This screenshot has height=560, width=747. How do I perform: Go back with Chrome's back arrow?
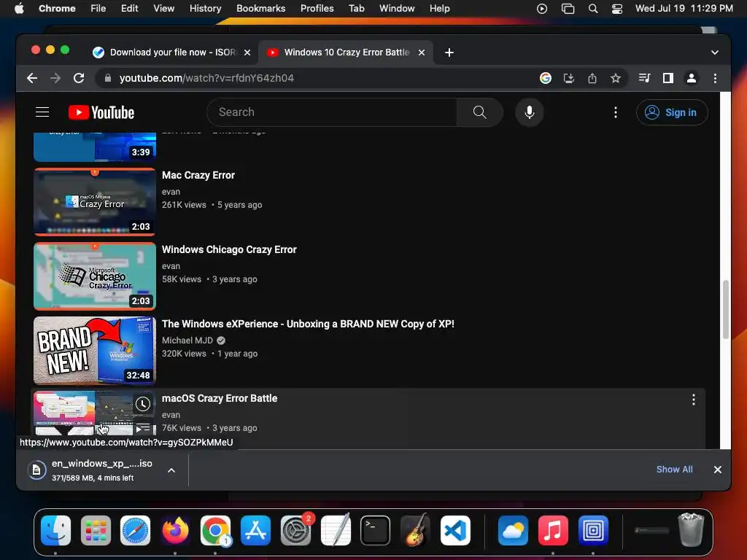[x=32, y=78]
